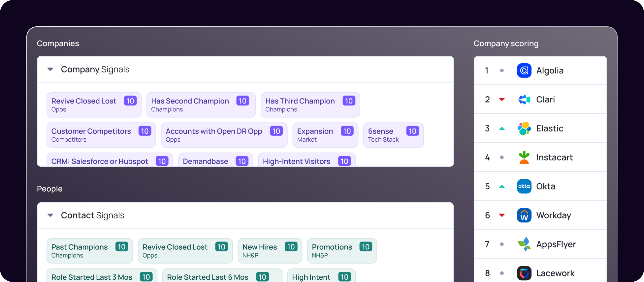644x282 pixels.
Task: Click score badge 10 on Customer Competitors
Action: coord(145,131)
